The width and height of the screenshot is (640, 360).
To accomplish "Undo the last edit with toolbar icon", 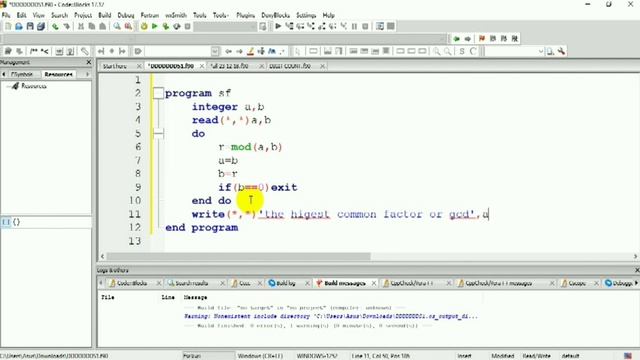I will (x=55, y=27).
